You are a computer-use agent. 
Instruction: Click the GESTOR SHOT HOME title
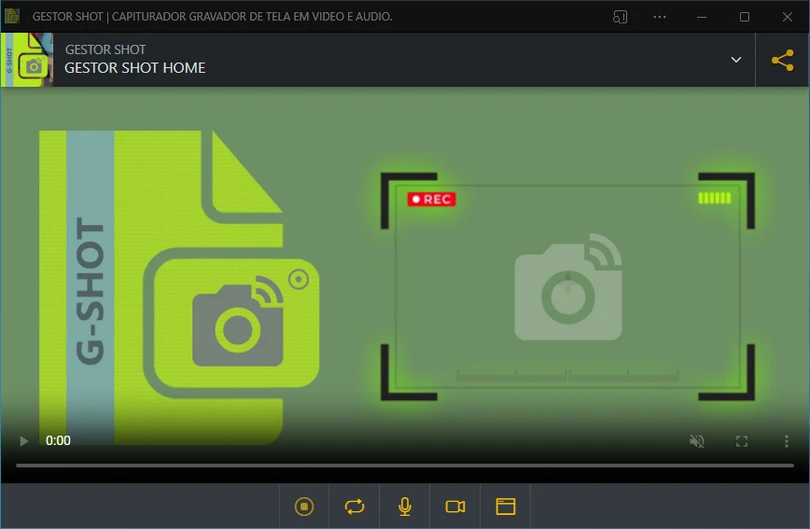click(135, 68)
